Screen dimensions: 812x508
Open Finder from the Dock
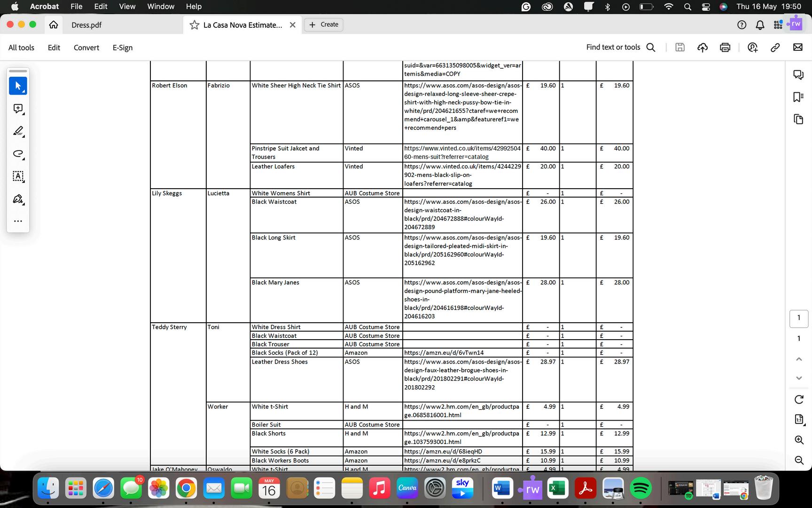48,488
